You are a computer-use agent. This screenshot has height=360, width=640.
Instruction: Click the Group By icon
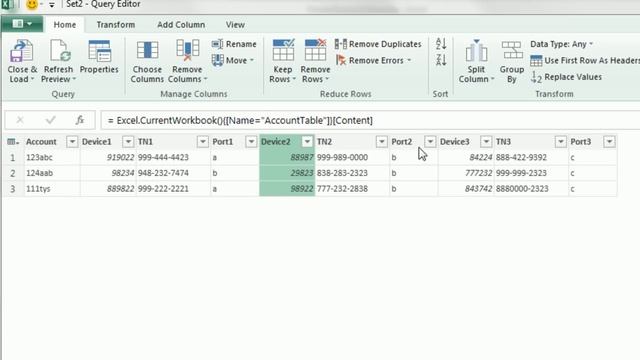click(512, 50)
